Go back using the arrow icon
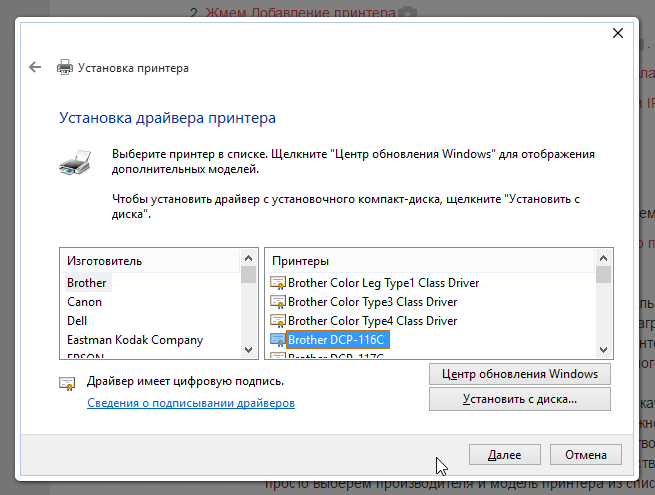This screenshot has width=655, height=495. (x=35, y=67)
